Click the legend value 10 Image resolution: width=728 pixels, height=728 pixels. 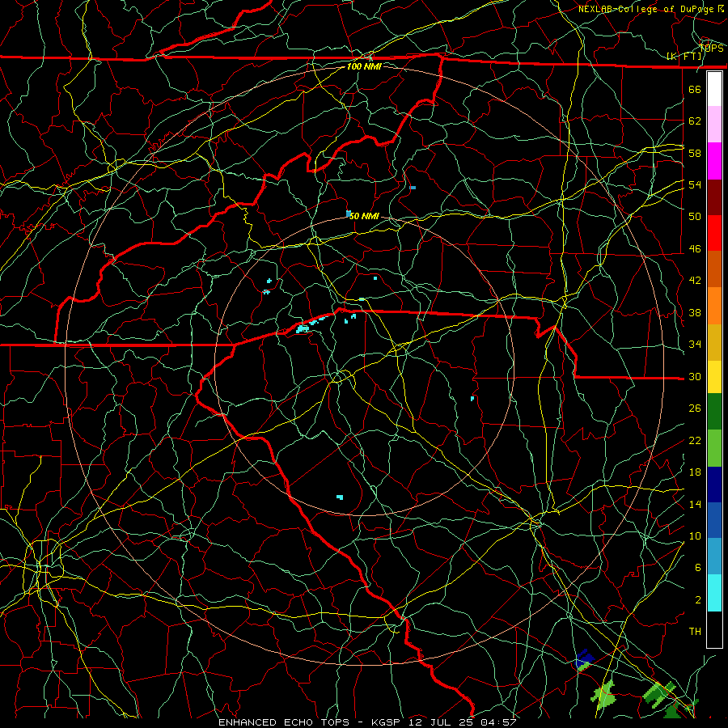(x=695, y=535)
